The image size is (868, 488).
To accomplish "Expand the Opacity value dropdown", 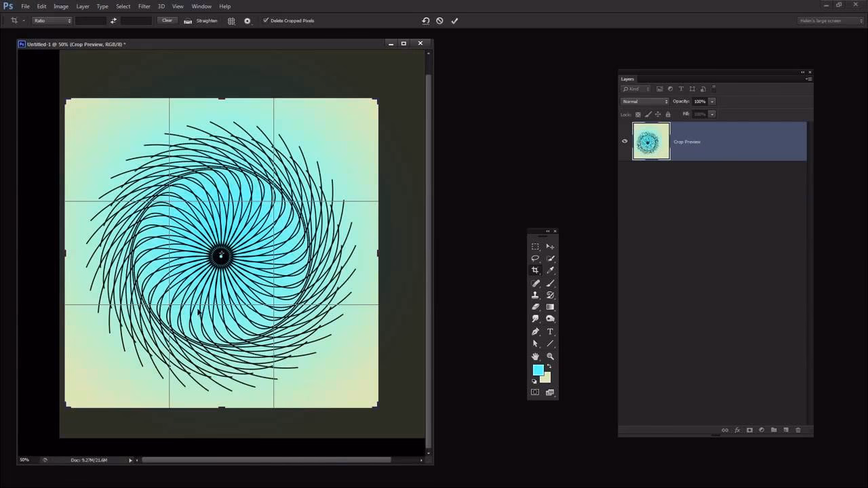I will coord(712,101).
